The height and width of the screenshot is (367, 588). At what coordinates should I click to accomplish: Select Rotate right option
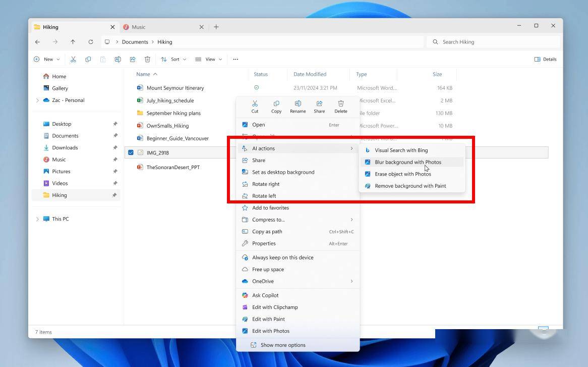pos(298,184)
